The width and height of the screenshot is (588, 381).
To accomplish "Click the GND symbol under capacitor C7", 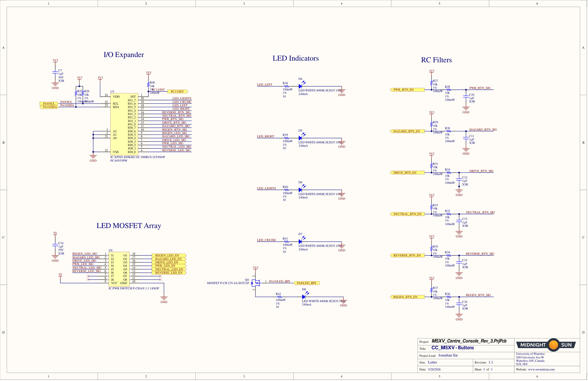I will tap(55, 86).
